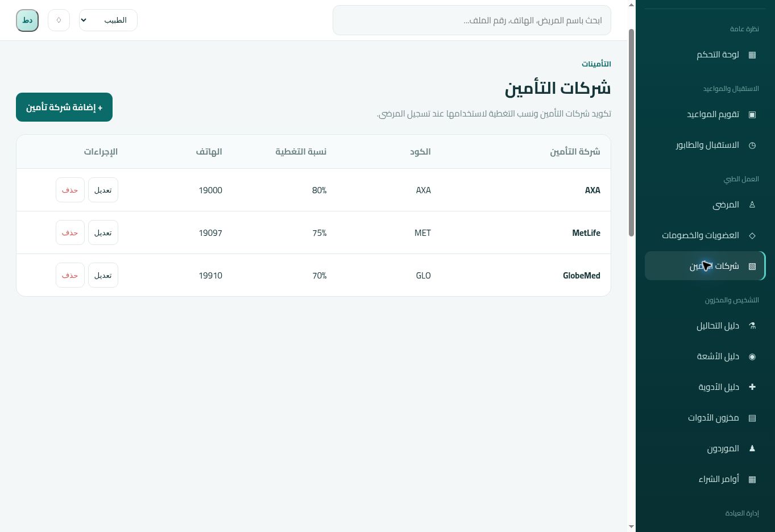This screenshot has height=532, width=775.
Task: Click the main page vertical scrollbar
Action: click(x=631, y=132)
